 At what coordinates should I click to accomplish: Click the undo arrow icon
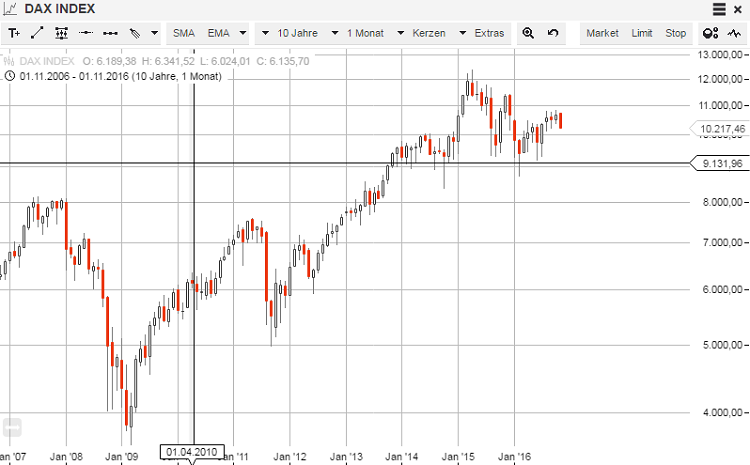pos(553,33)
